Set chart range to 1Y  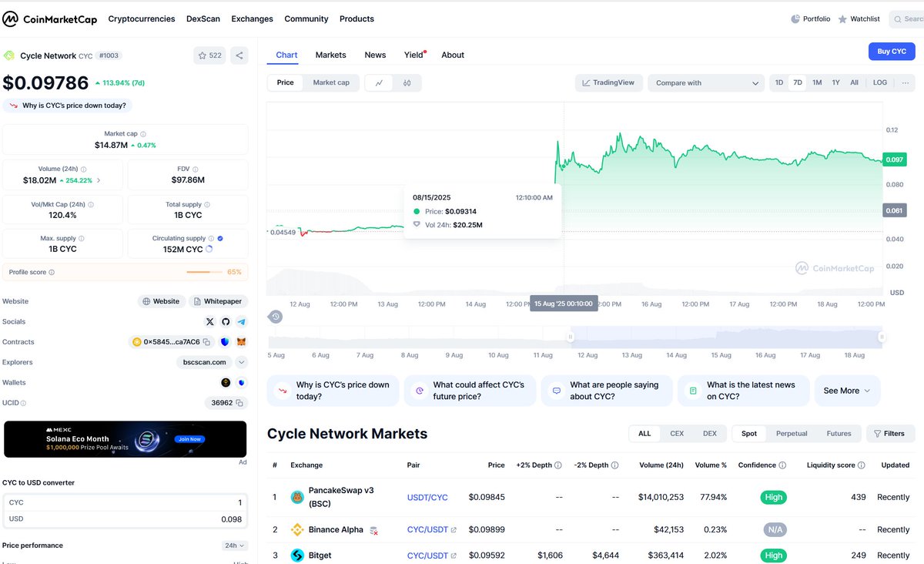click(835, 82)
